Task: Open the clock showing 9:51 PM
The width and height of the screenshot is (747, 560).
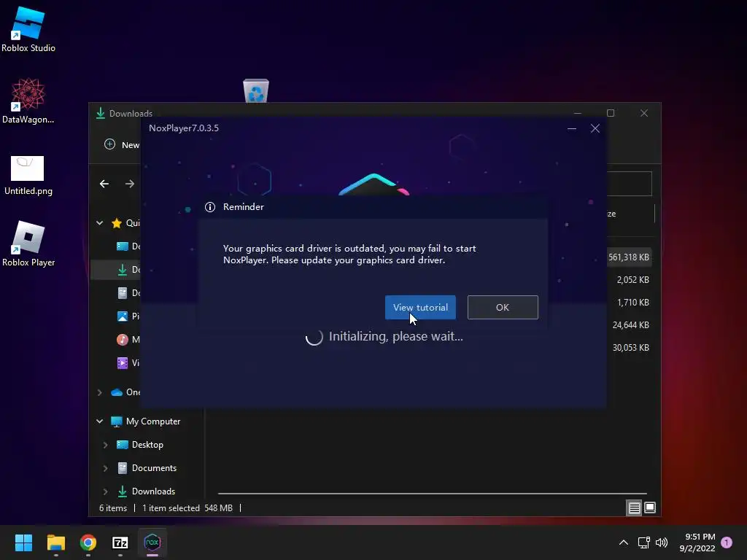Action: coord(697,542)
